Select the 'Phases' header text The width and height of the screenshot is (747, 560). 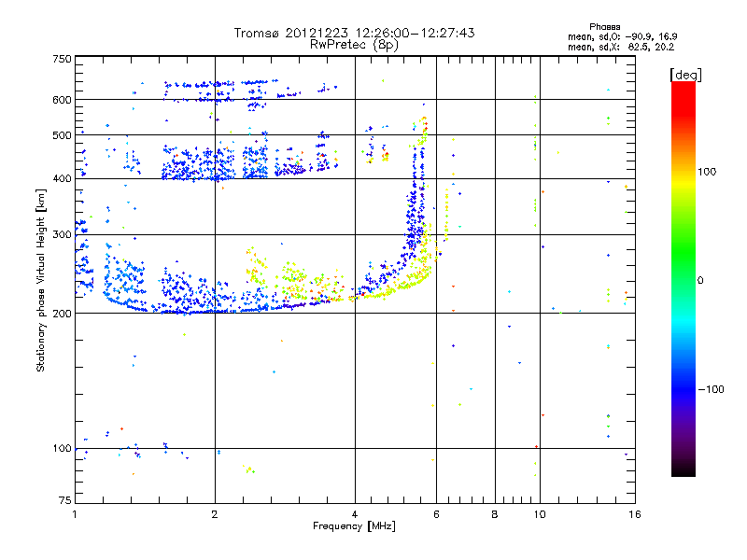click(x=604, y=27)
